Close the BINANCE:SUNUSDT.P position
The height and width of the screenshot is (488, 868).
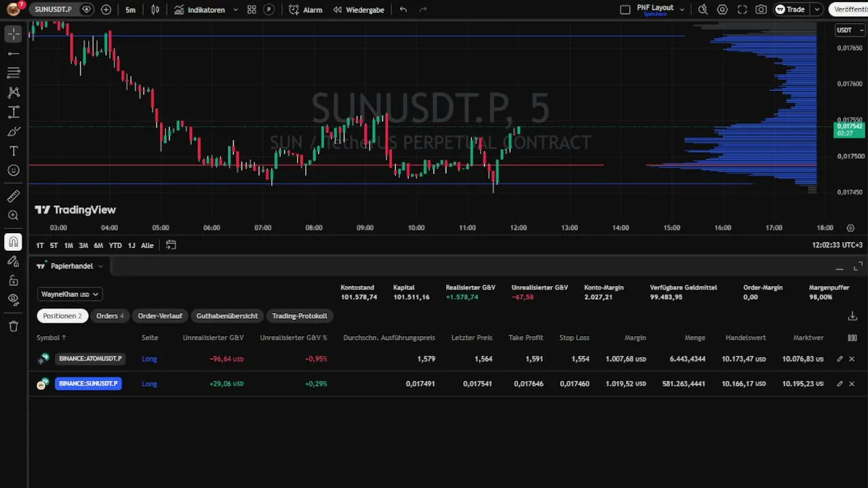[852, 384]
